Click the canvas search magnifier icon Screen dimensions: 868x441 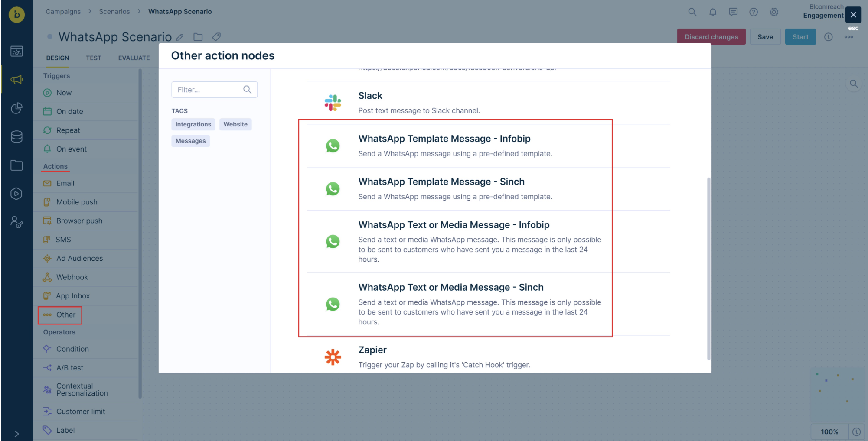854,84
